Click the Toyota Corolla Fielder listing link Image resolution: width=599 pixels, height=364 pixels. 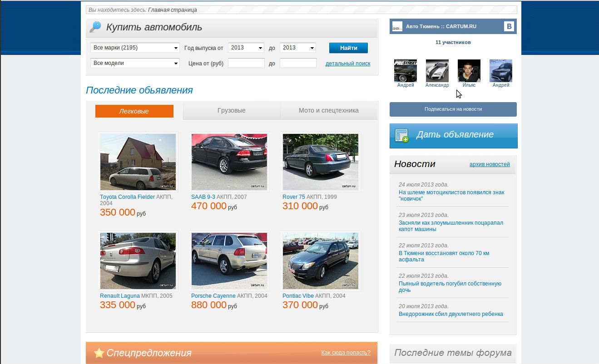(x=127, y=197)
